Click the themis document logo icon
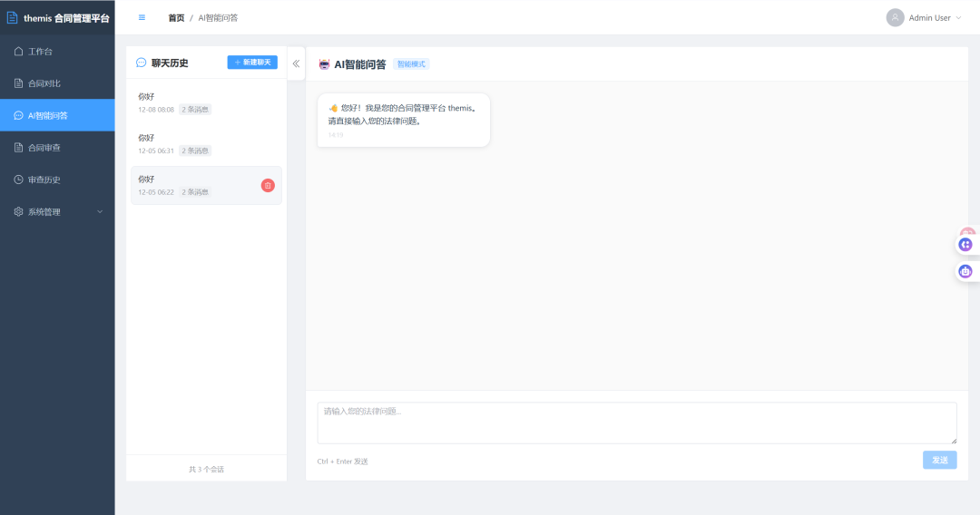980x515 pixels. click(x=12, y=17)
